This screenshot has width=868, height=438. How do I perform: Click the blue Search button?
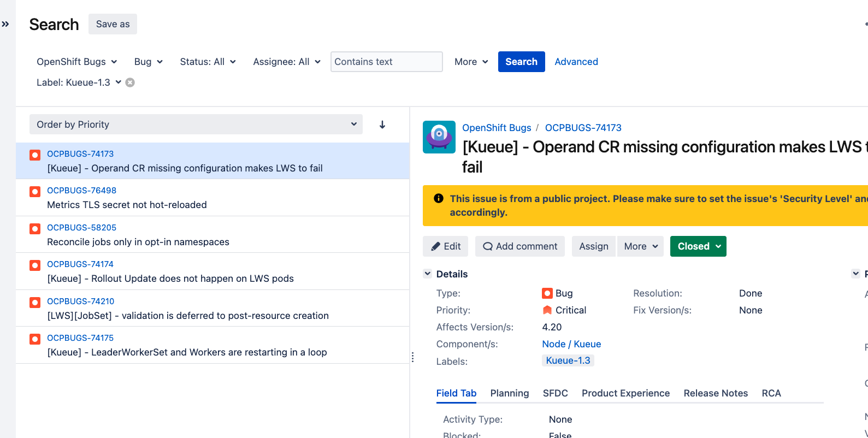[521, 62]
